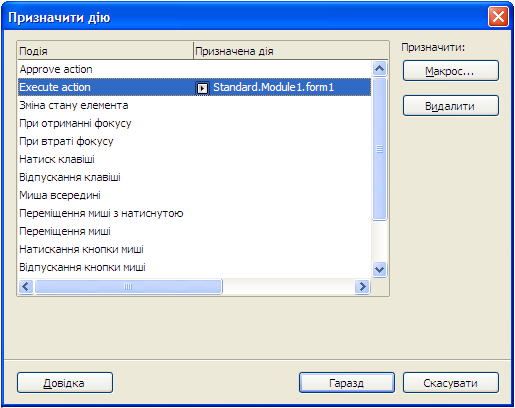Click the Подія column header

[105, 51]
